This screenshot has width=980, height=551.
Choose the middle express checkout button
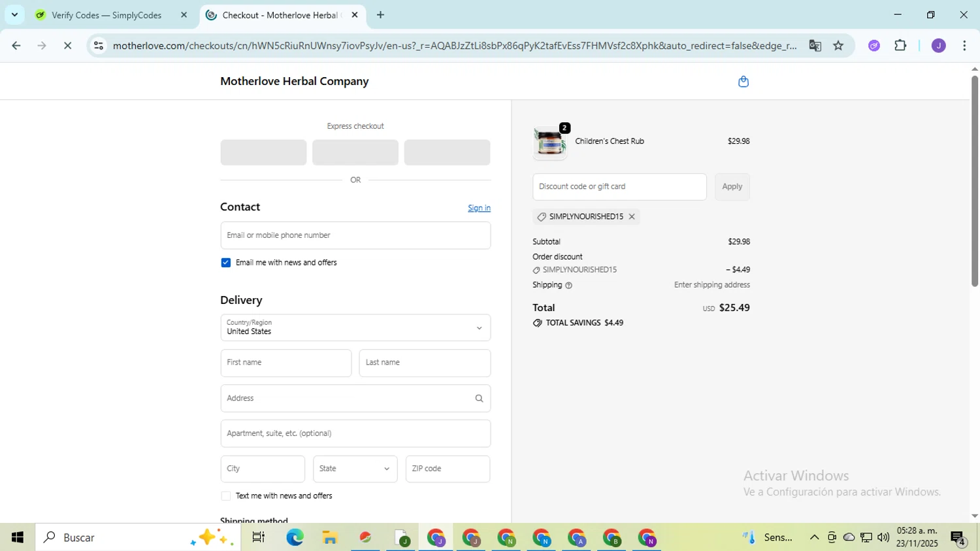click(x=355, y=152)
